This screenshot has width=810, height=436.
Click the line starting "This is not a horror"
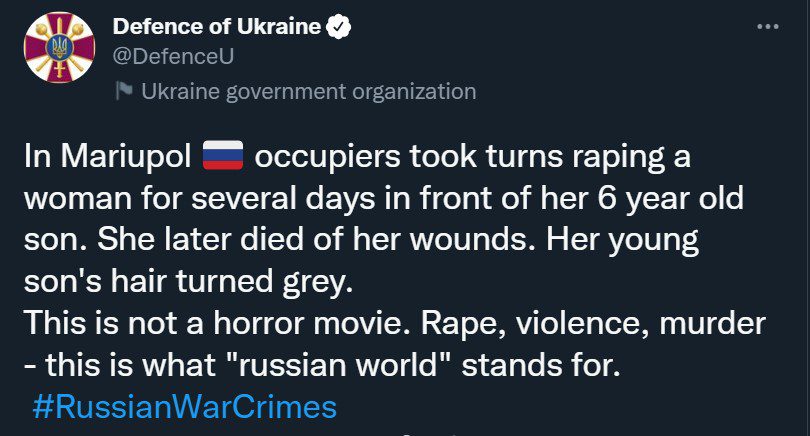point(395,324)
